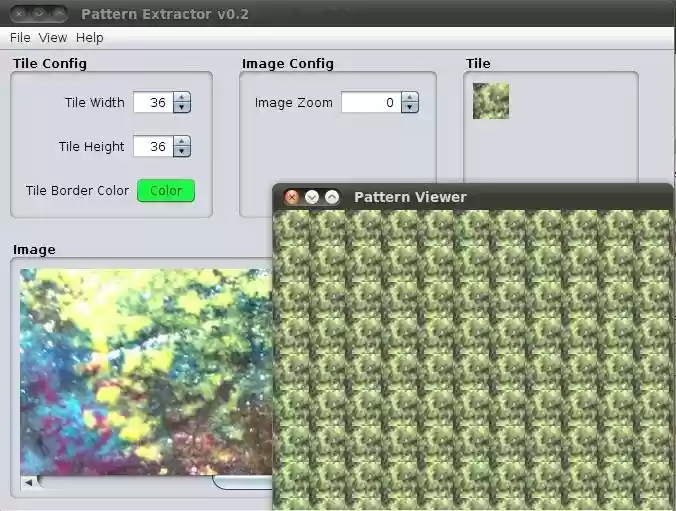The height and width of the screenshot is (511, 676).
Task: Select the tile preview thumbnail
Action: click(x=491, y=101)
